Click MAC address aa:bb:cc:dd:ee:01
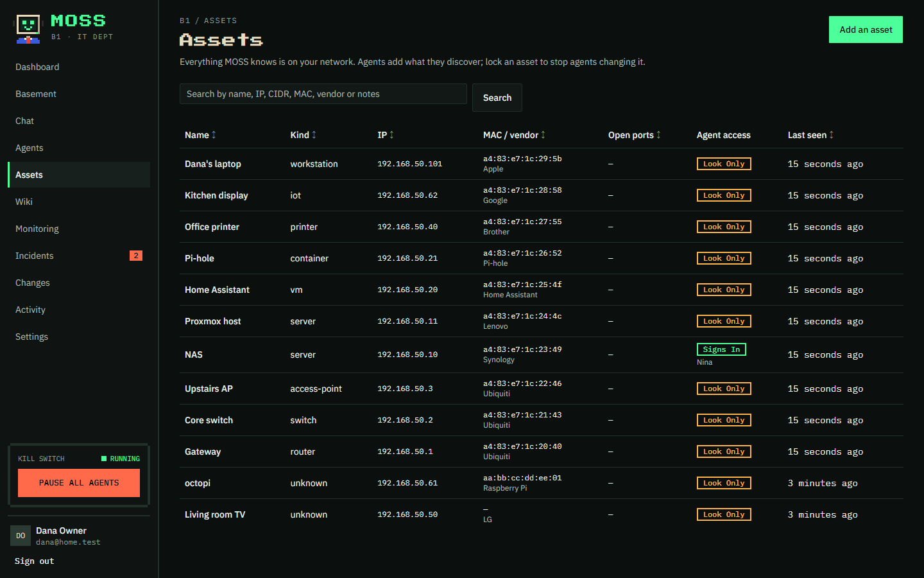924x578 pixels. point(522,478)
